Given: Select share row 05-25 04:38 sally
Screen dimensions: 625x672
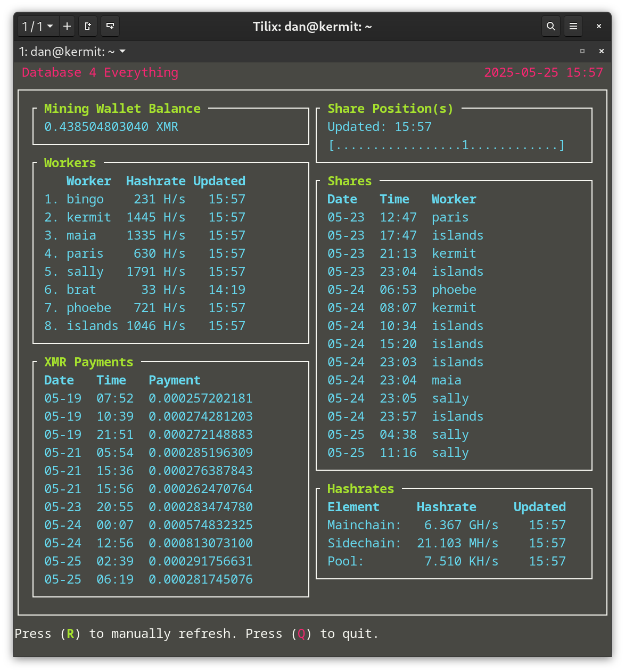Looking at the screenshot, I should point(398,435).
